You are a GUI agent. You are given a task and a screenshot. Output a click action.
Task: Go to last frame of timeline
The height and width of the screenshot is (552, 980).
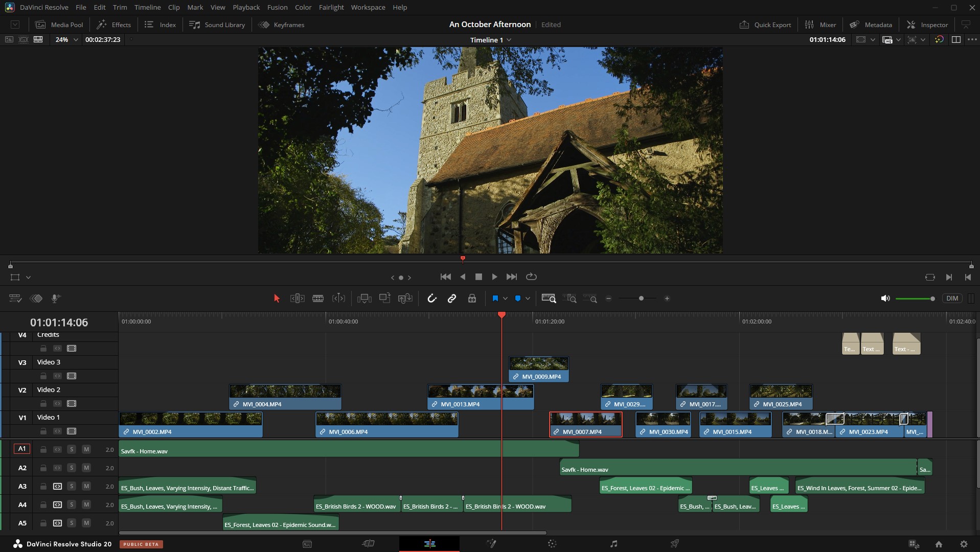click(511, 277)
